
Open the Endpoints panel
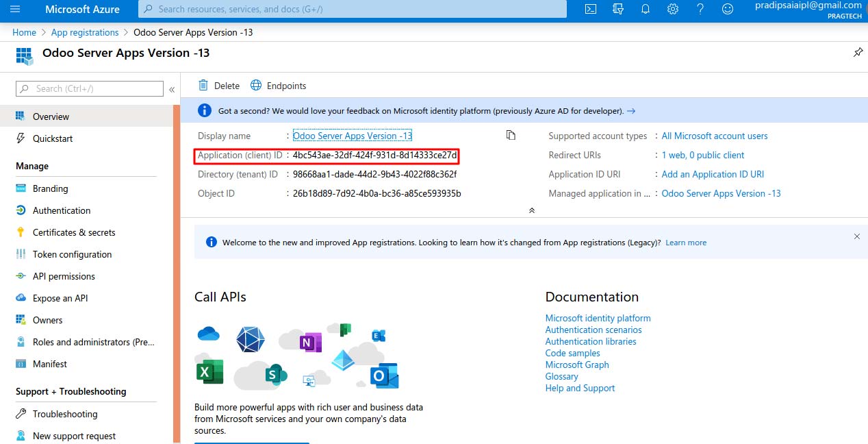pyautogui.click(x=278, y=86)
